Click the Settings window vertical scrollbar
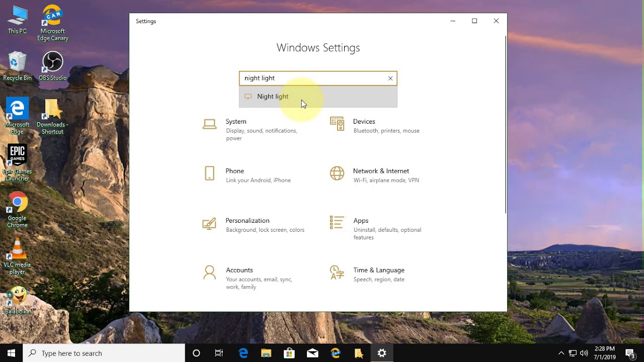 pos(505,125)
